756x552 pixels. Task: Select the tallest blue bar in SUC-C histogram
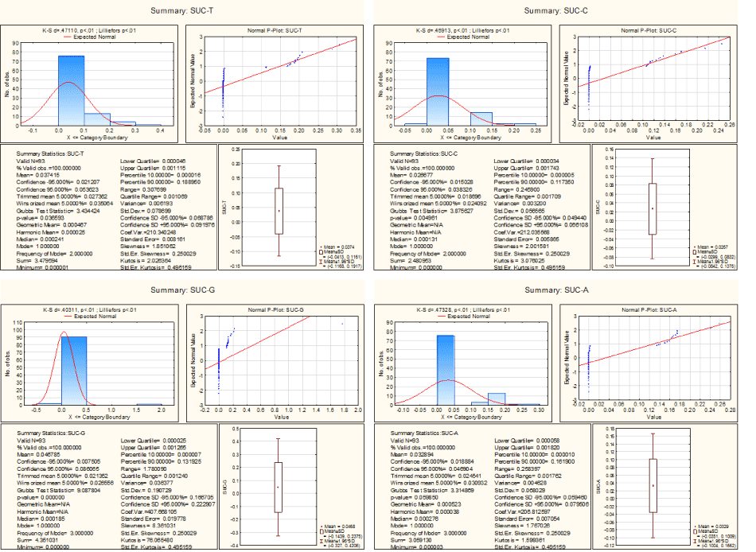coord(437,91)
